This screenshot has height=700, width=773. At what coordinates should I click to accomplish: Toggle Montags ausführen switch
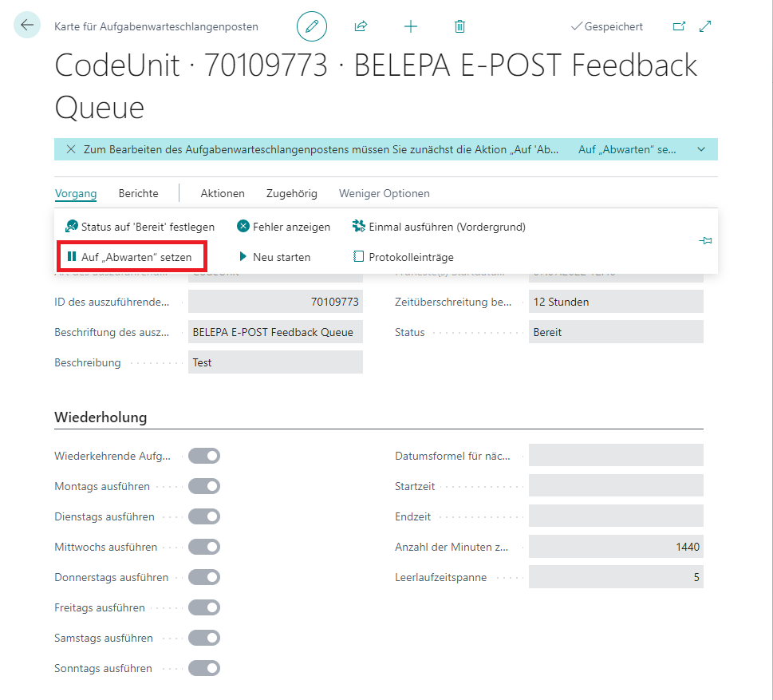(x=204, y=486)
